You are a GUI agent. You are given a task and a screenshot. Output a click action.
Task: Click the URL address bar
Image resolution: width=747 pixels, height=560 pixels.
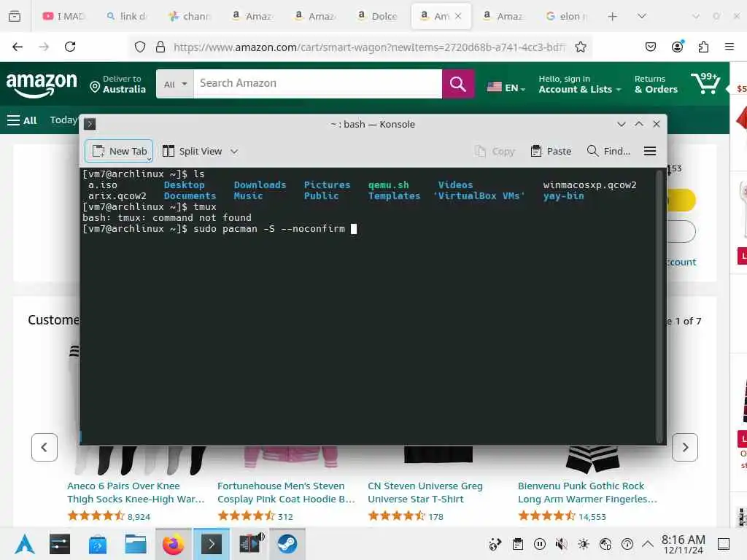pos(368,47)
